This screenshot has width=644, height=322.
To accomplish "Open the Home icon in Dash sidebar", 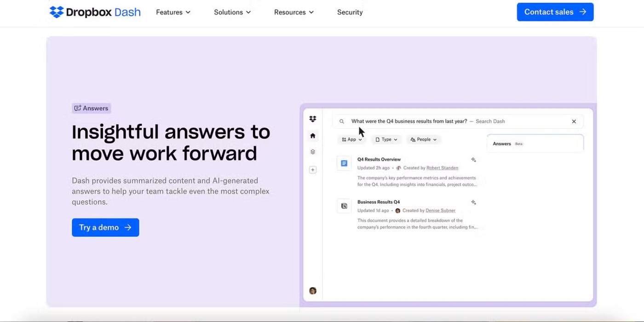I will (313, 136).
